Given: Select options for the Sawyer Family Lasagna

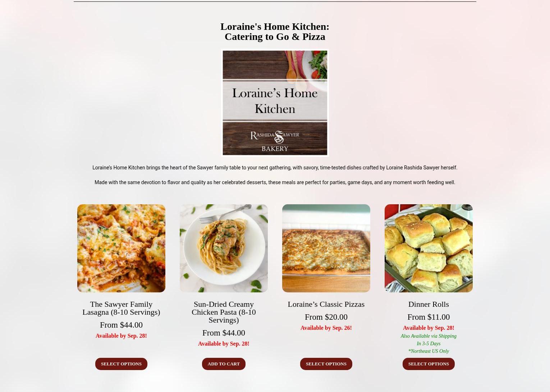Looking at the screenshot, I should pyautogui.click(x=121, y=364).
